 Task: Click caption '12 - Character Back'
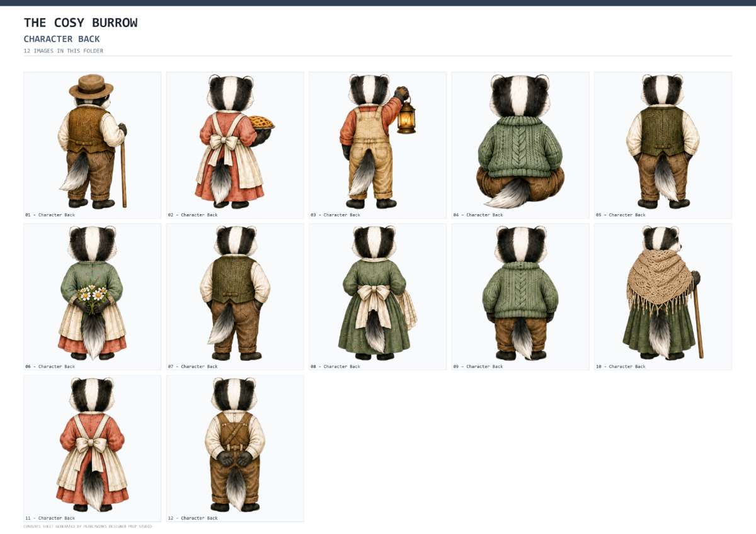(x=193, y=518)
